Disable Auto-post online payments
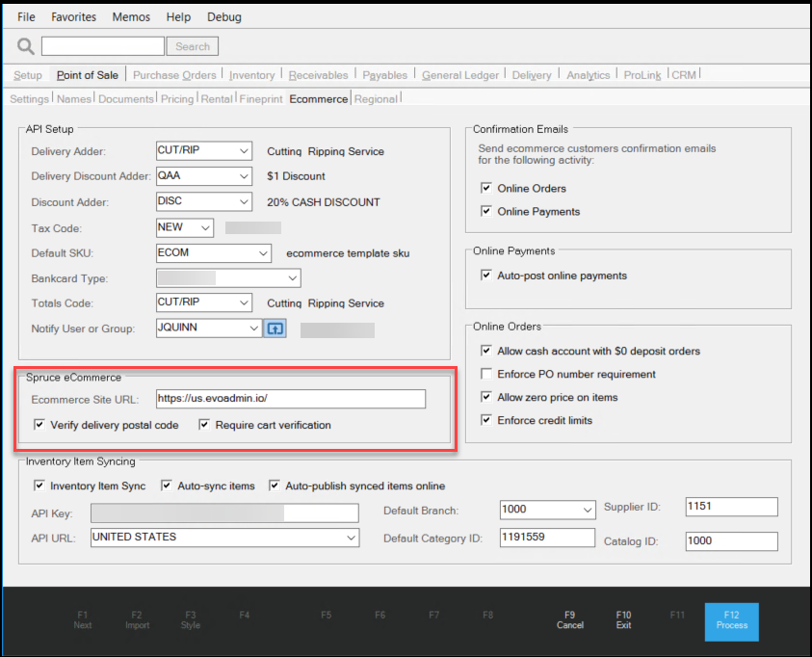812x657 pixels. 486,276
